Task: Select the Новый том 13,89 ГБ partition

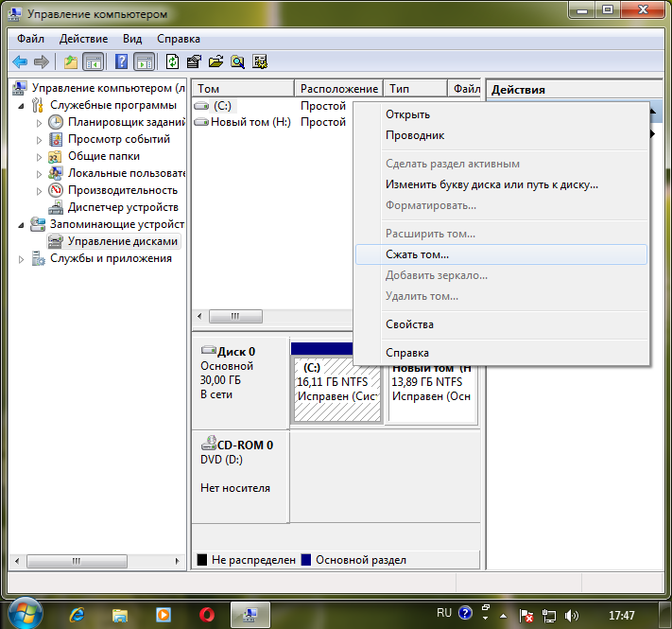Action: [432, 393]
